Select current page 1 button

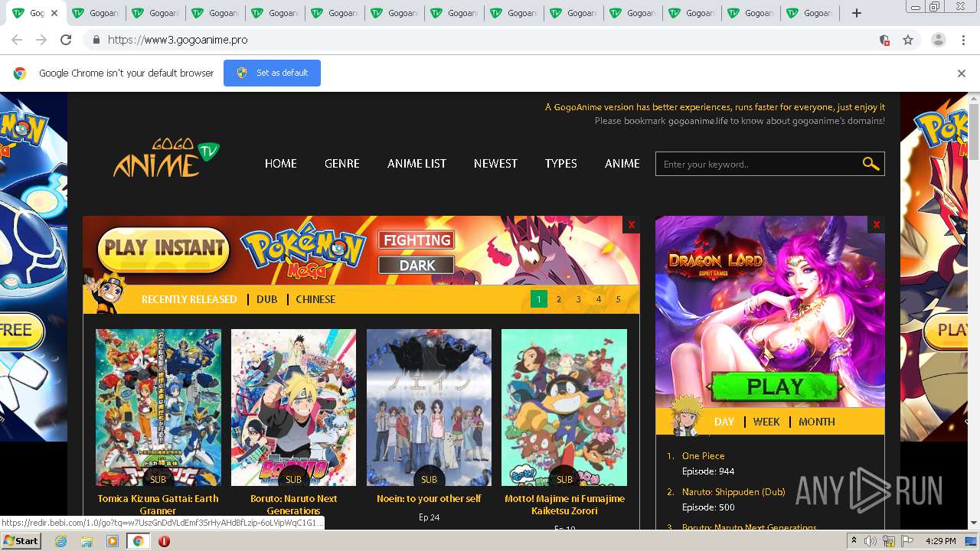(x=539, y=299)
